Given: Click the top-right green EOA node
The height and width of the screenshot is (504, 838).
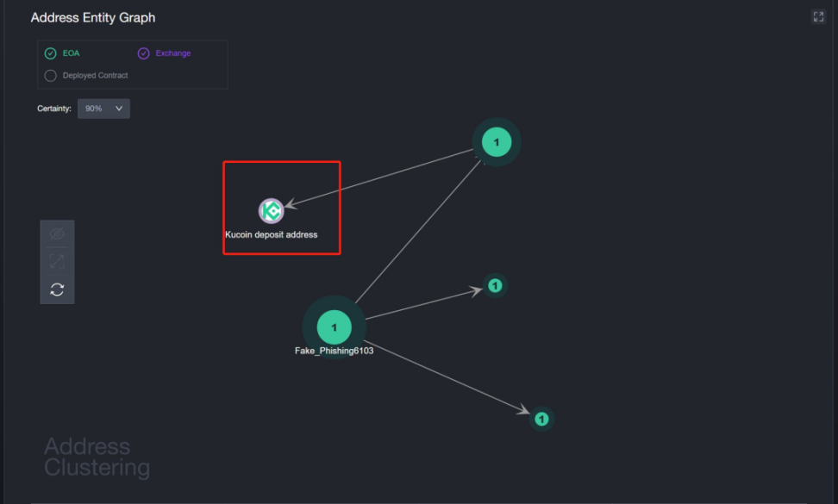Looking at the screenshot, I should click(497, 142).
